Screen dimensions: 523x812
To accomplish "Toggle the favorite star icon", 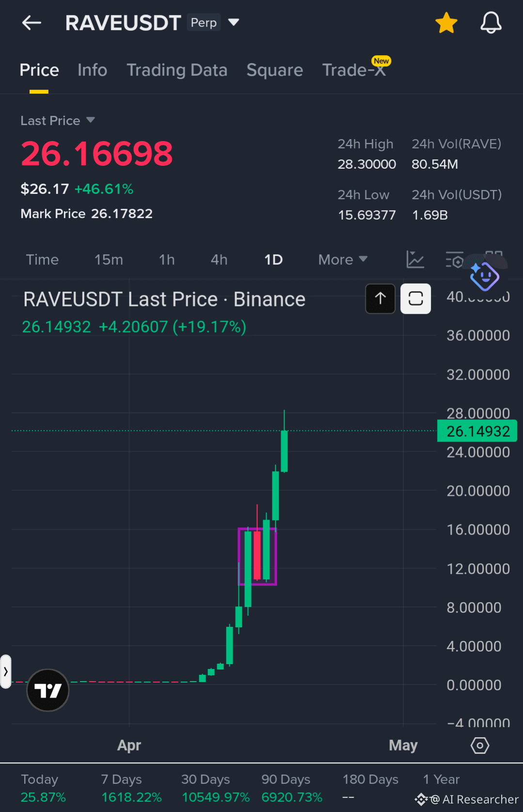I will click(x=446, y=23).
